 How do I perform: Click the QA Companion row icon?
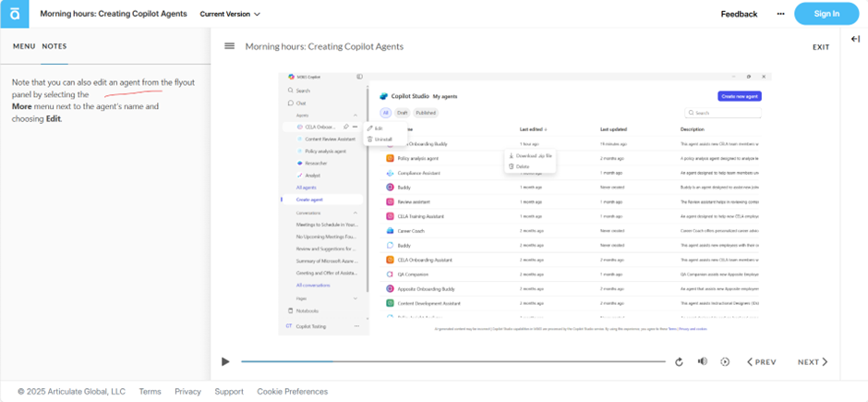390,274
